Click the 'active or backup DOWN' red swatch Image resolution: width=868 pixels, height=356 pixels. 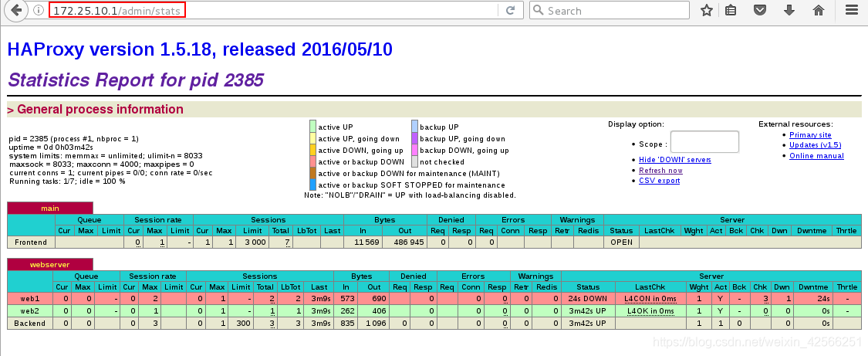coord(312,161)
